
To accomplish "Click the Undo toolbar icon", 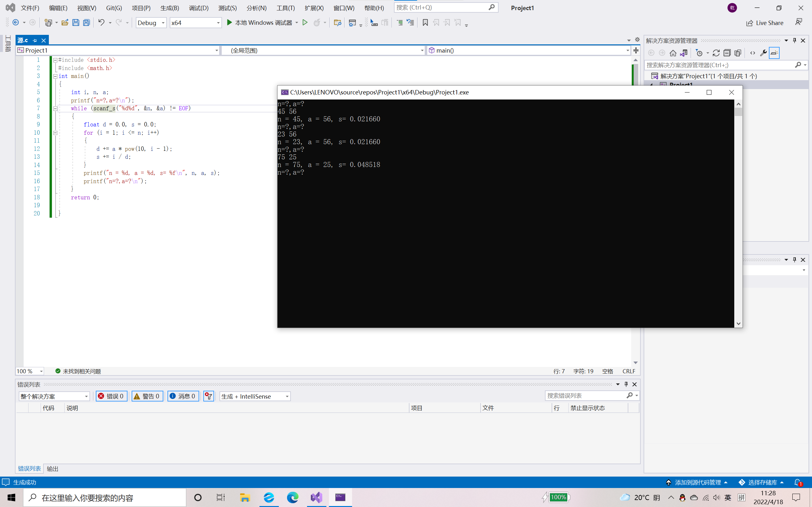I will (x=101, y=22).
